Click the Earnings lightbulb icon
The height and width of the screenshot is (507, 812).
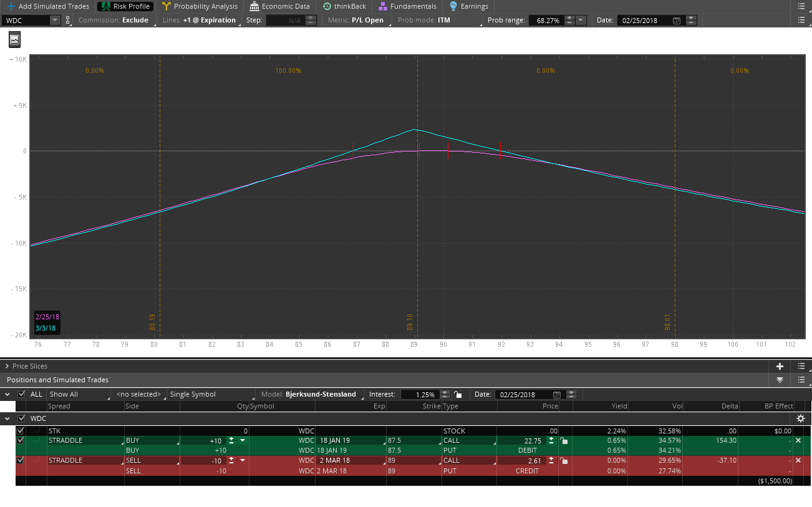[x=453, y=6]
